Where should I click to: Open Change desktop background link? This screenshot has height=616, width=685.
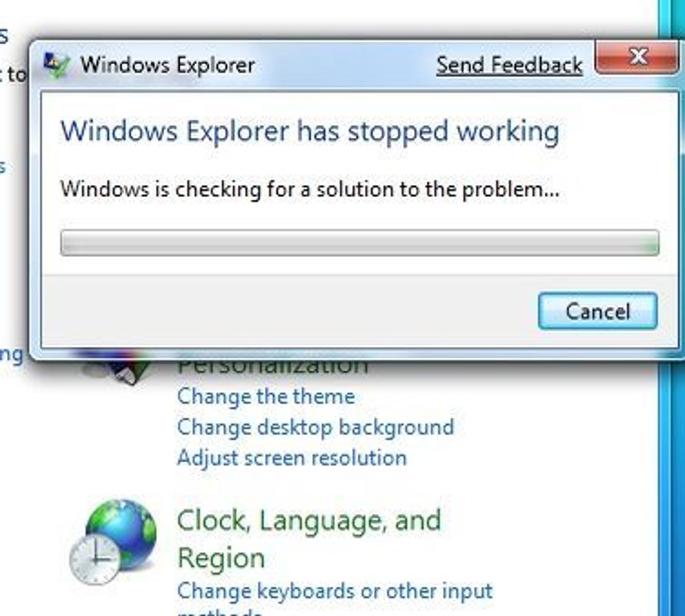click(315, 427)
